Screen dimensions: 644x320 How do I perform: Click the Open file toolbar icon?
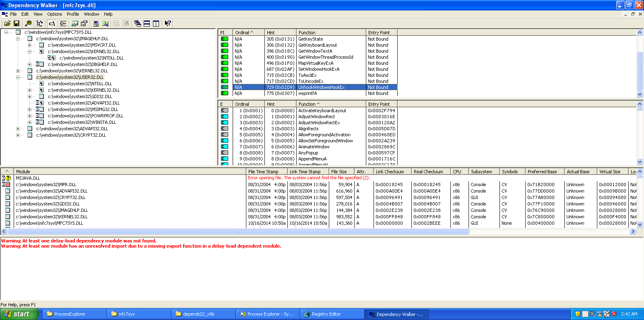[x=7, y=23]
